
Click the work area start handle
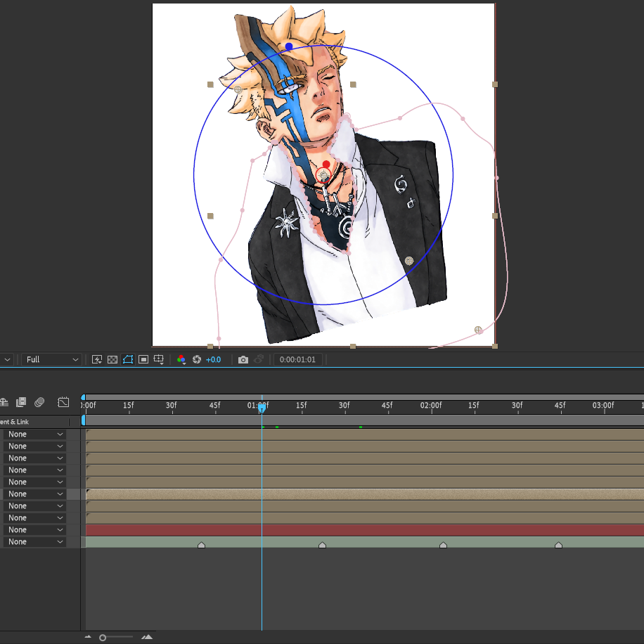click(84, 420)
